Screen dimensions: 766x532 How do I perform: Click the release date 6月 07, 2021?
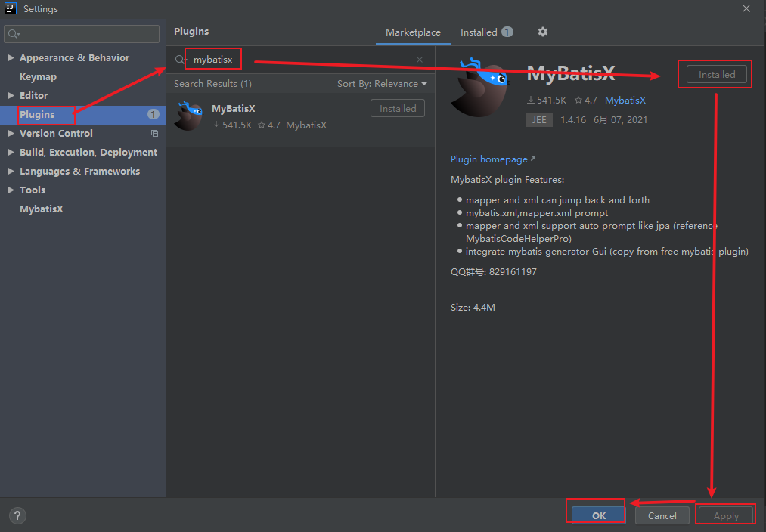(x=620, y=119)
